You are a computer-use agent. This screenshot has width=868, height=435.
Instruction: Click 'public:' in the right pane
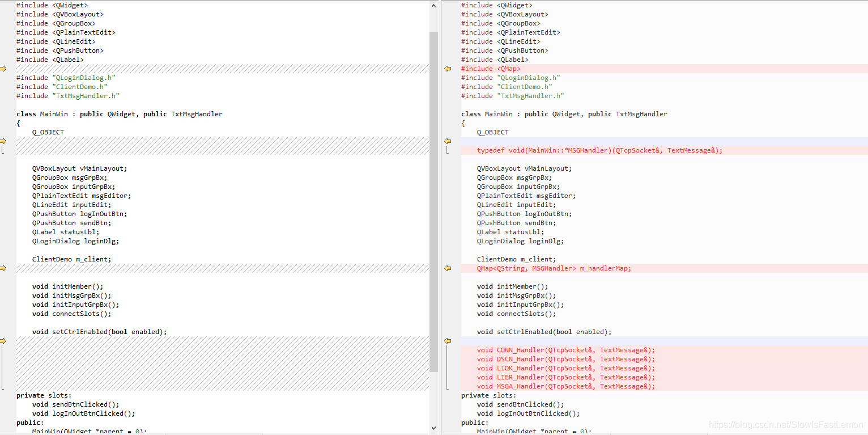[475, 423]
